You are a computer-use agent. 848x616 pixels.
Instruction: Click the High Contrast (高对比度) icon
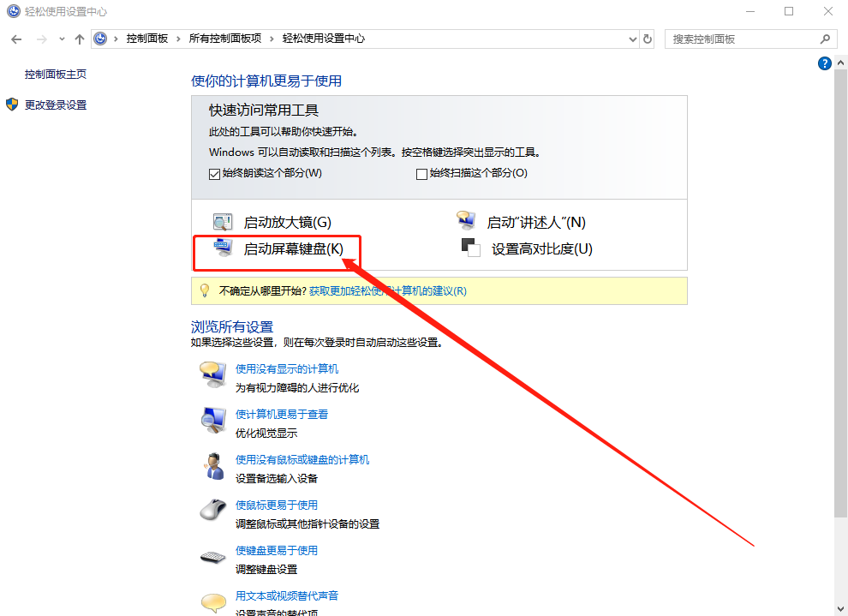[x=469, y=248]
